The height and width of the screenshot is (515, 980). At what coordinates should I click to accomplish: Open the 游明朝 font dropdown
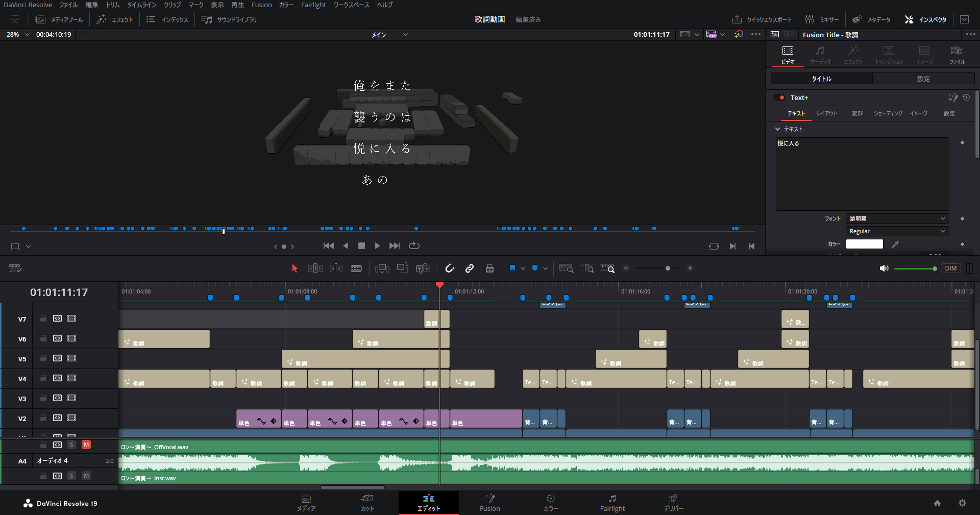point(897,218)
